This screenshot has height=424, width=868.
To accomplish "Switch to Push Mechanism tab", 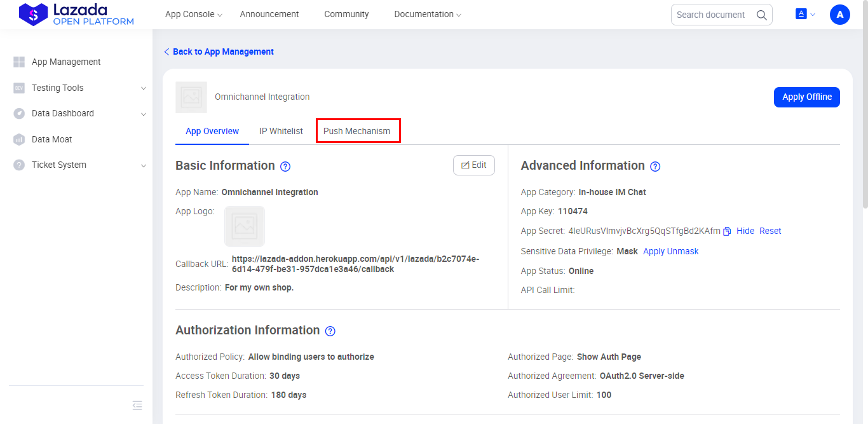I will [357, 131].
